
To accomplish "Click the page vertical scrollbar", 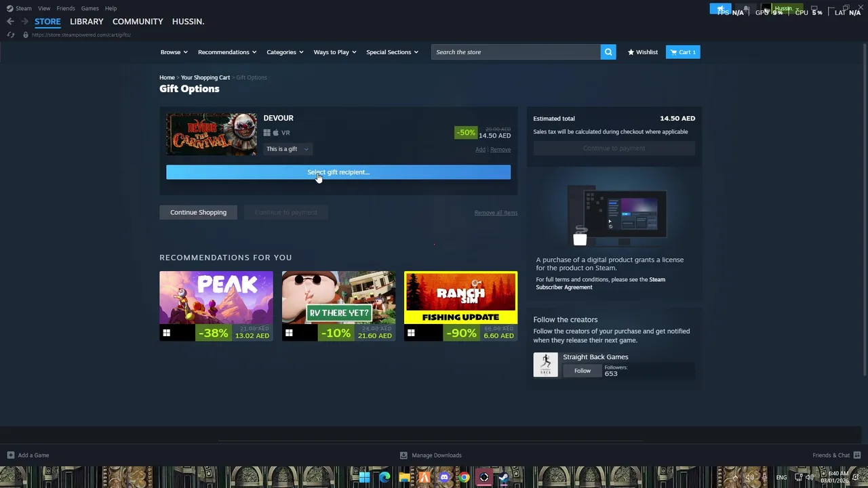I will click(865, 210).
